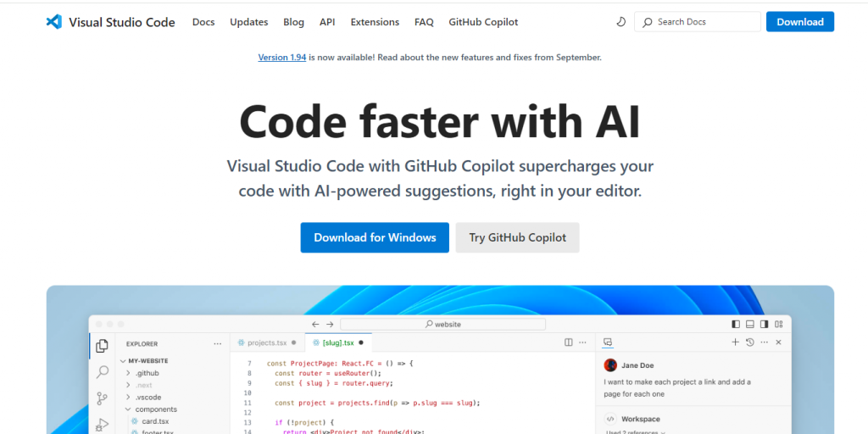This screenshot has height=434, width=868.
Task: Click the unsaved dot on [slug].tsx tab
Action: pos(361,342)
